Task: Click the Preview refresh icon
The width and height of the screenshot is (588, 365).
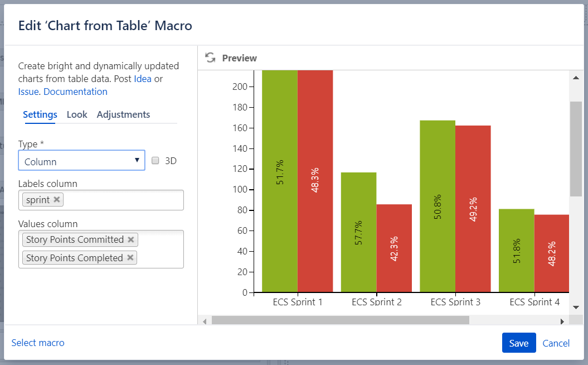Action: coord(210,57)
